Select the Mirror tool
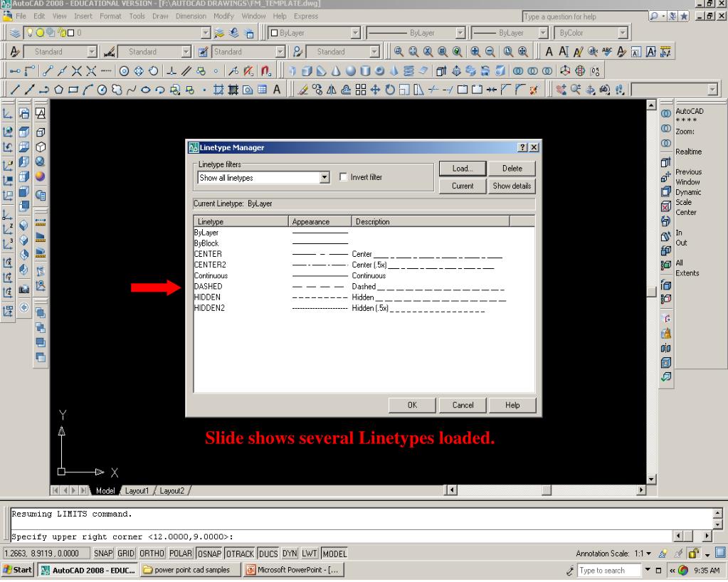This screenshot has height=582, width=728. tap(332, 90)
